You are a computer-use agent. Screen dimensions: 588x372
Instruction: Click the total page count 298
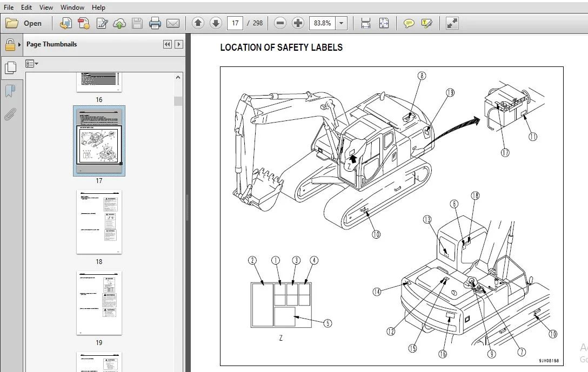[258, 23]
